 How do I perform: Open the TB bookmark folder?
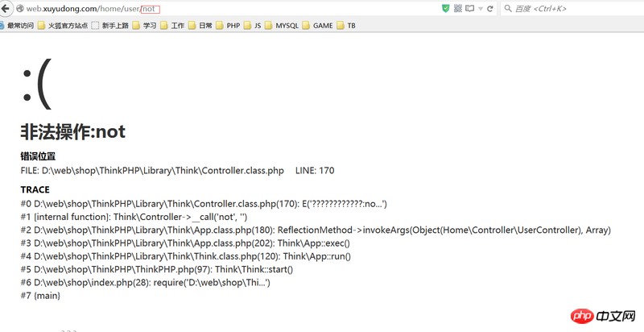[x=346, y=26]
